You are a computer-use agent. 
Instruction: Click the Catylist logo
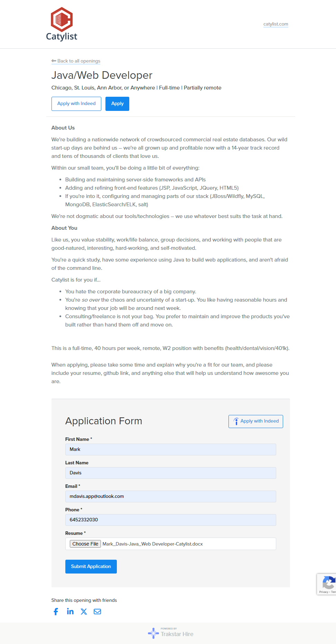coord(62,24)
